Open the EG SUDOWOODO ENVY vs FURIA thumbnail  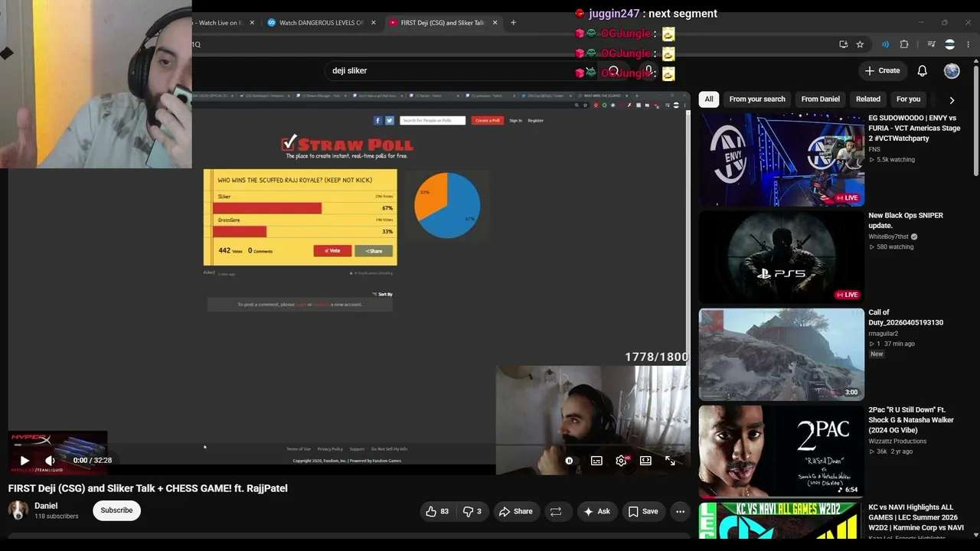pyautogui.click(x=782, y=160)
